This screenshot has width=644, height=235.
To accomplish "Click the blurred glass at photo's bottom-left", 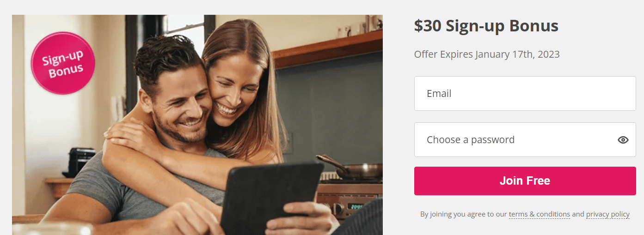I will (x=51, y=229).
